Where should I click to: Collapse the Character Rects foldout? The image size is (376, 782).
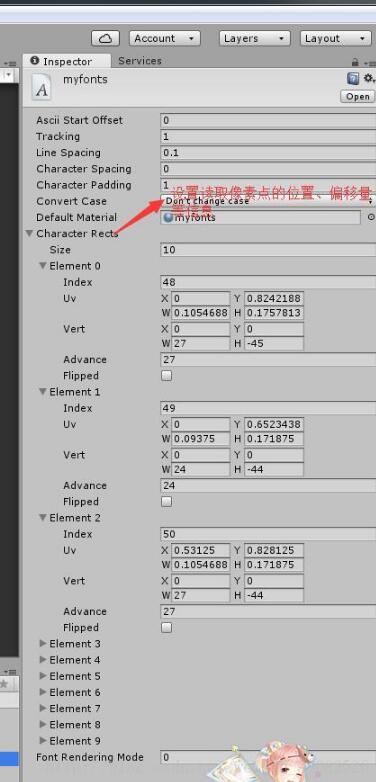pyautogui.click(x=29, y=233)
